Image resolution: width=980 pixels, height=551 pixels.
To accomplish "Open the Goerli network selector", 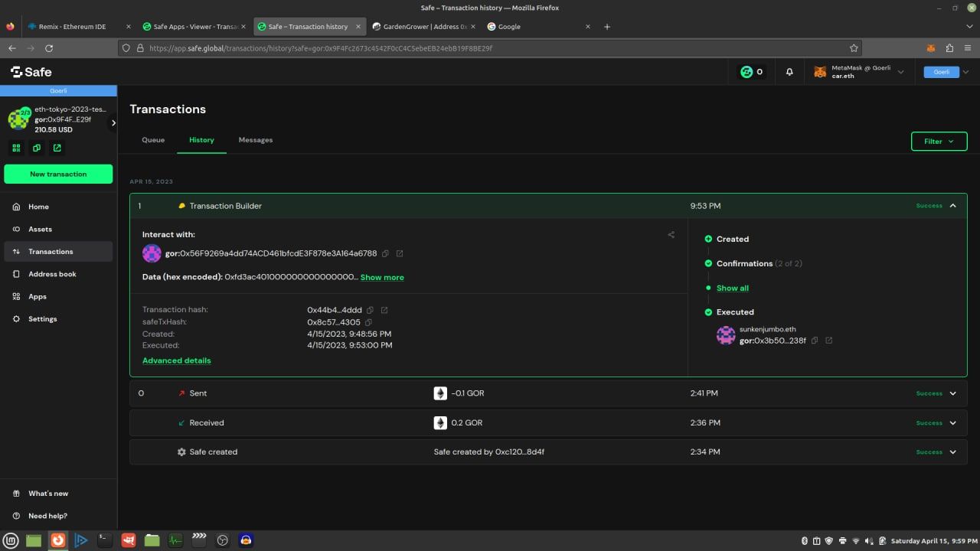I will click(947, 72).
